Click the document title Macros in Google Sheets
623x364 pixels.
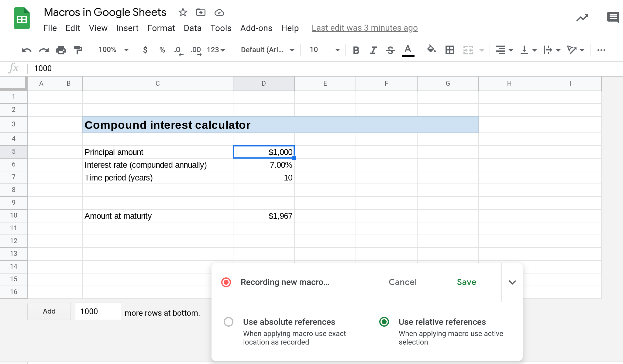[x=105, y=12]
